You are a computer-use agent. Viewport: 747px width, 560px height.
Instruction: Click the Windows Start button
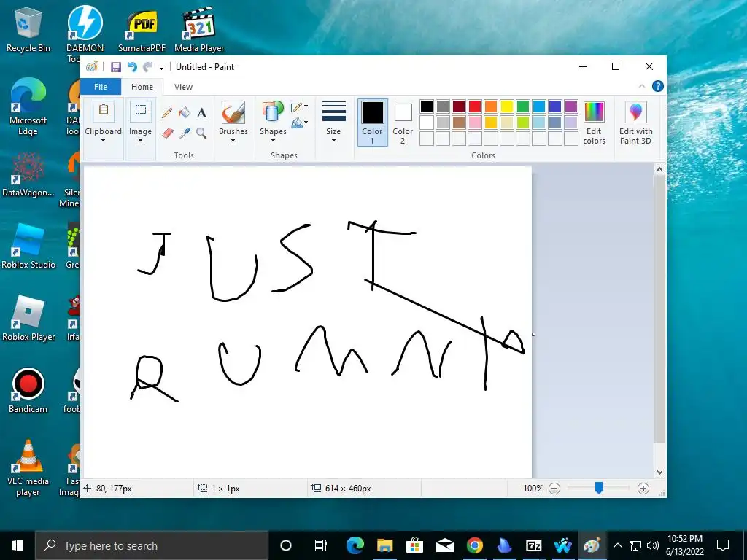click(x=18, y=545)
